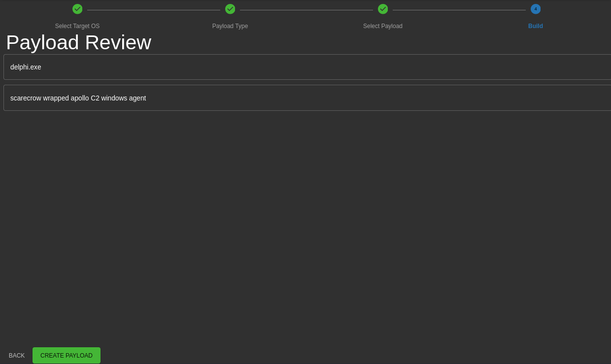
Task: Click the word "scarecrow" in the description field
Action: point(26,98)
